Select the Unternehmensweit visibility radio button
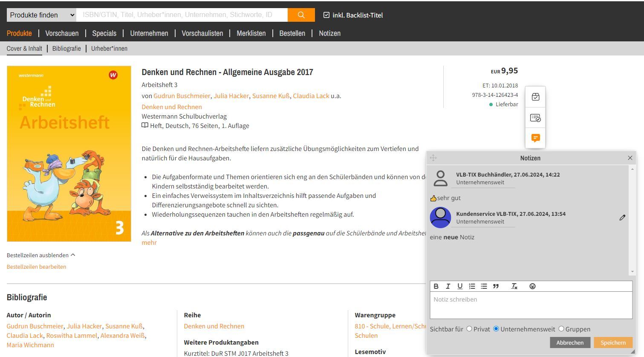This screenshot has width=644, height=357. 496,329
